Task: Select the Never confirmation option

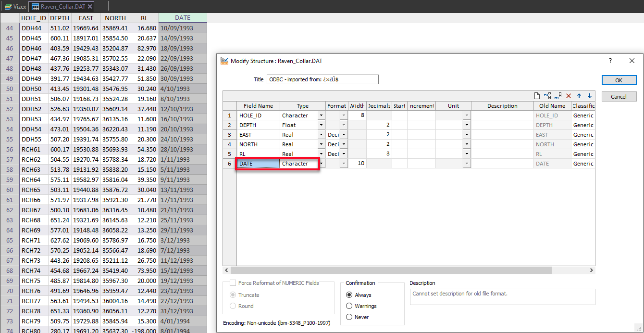Action: pyautogui.click(x=349, y=317)
